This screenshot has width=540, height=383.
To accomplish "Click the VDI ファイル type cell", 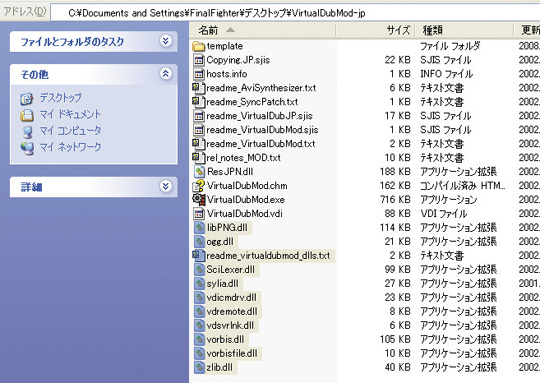I will (444, 214).
